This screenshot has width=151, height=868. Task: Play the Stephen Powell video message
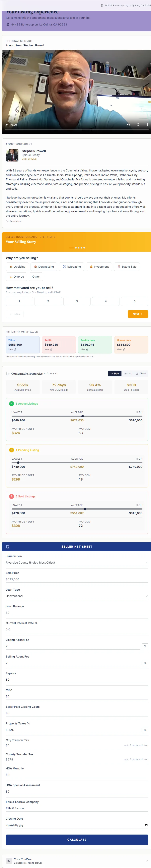(x=7, y=125)
